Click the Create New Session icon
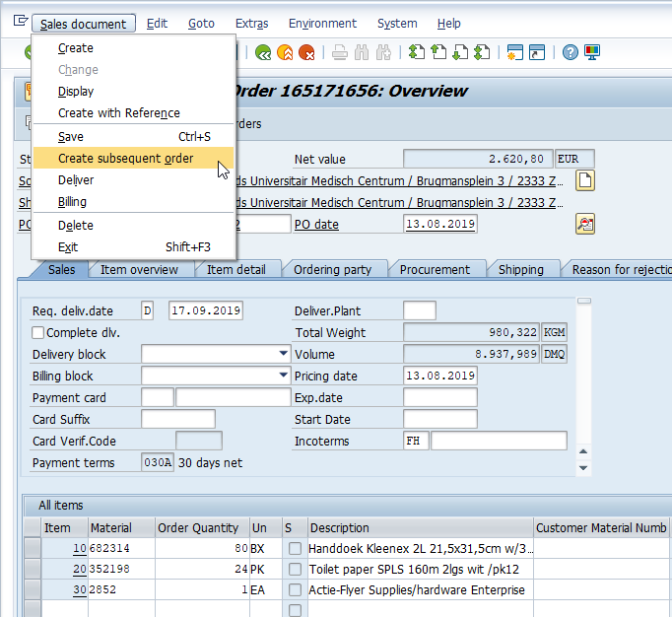Image resolution: width=672 pixels, height=617 pixels. click(514, 53)
